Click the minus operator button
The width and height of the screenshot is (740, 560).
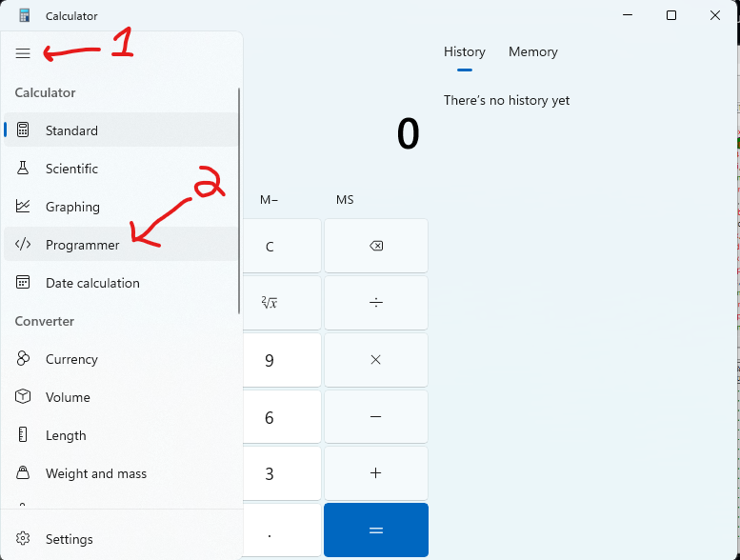pyautogui.click(x=376, y=416)
